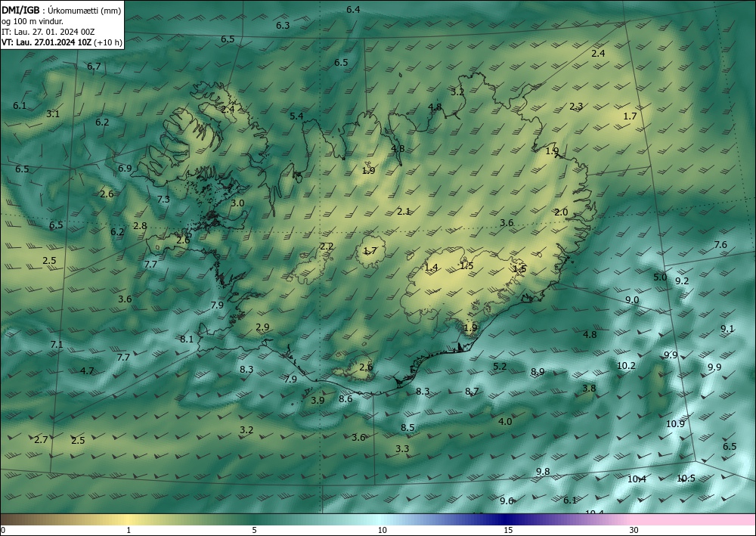The width and height of the screenshot is (756, 536).
Task: Click the 3.9 value label
Action: pyautogui.click(x=318, y=401)
